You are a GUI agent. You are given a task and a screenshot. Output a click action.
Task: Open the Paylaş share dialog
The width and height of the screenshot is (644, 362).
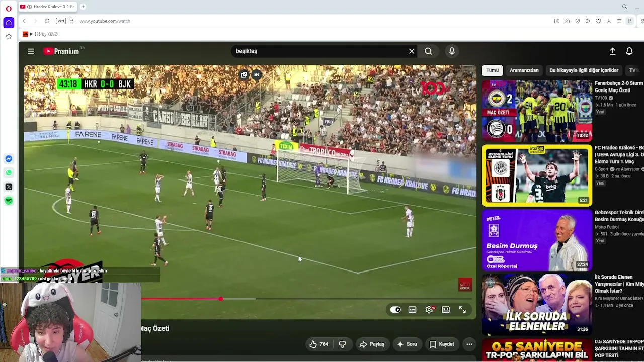(372, 344)
